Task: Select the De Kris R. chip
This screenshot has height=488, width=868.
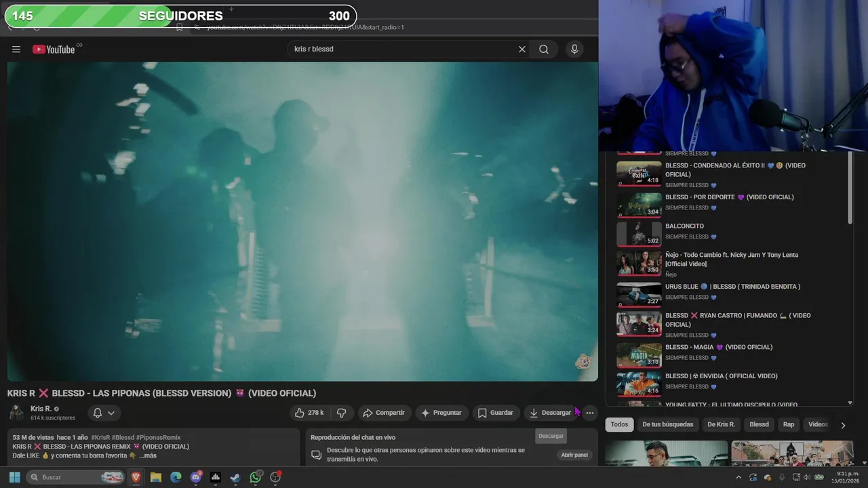Action: (x=721, y=424)
